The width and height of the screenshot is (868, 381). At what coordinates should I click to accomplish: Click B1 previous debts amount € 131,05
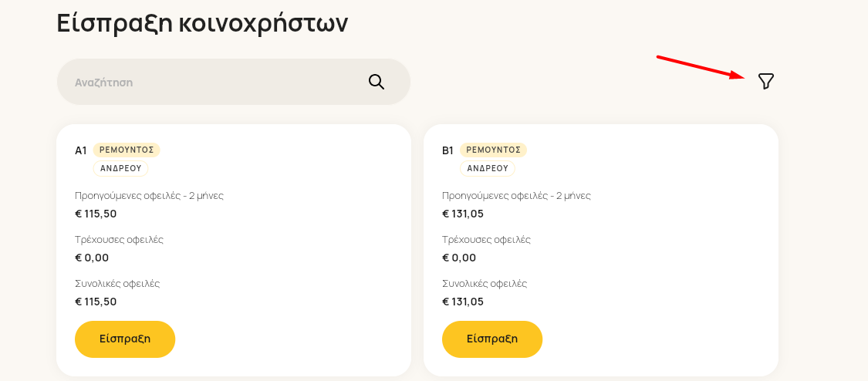463,214
